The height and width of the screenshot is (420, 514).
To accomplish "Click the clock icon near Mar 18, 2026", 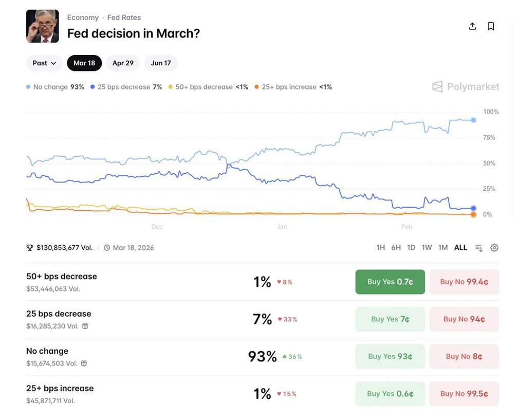I will click(x=107, y=248).
